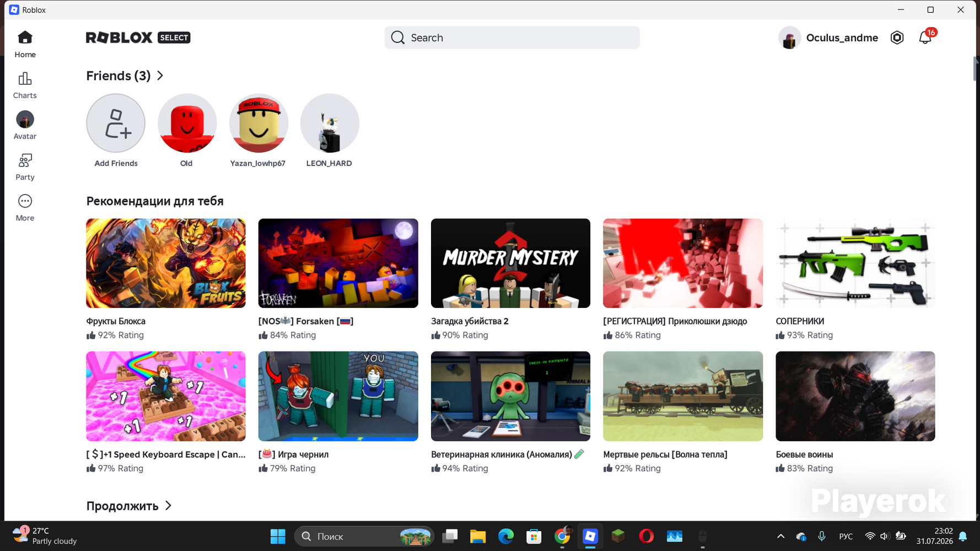Image resolution: width=980 pixels, height=551 pixels.
Task: Expand the Продолжить section chevron
Action: [169, 505]
